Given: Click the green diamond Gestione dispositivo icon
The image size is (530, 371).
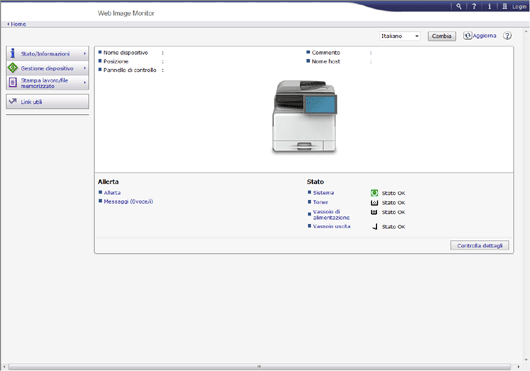Looking at the screenshot, I should pos(13,68).
